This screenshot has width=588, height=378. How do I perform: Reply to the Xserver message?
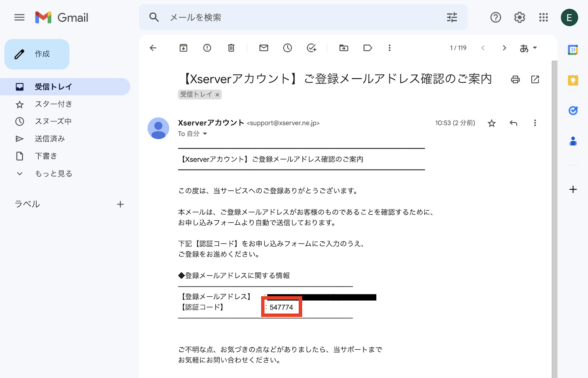[x=513, y=123]
